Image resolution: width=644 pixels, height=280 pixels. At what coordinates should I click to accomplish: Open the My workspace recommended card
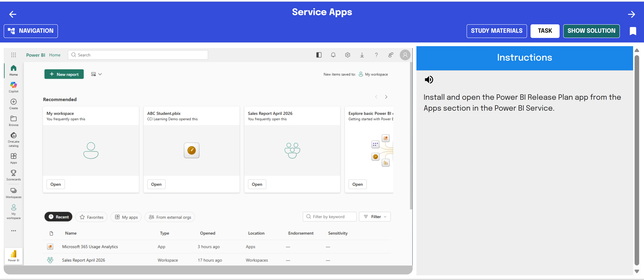[56, 184]
